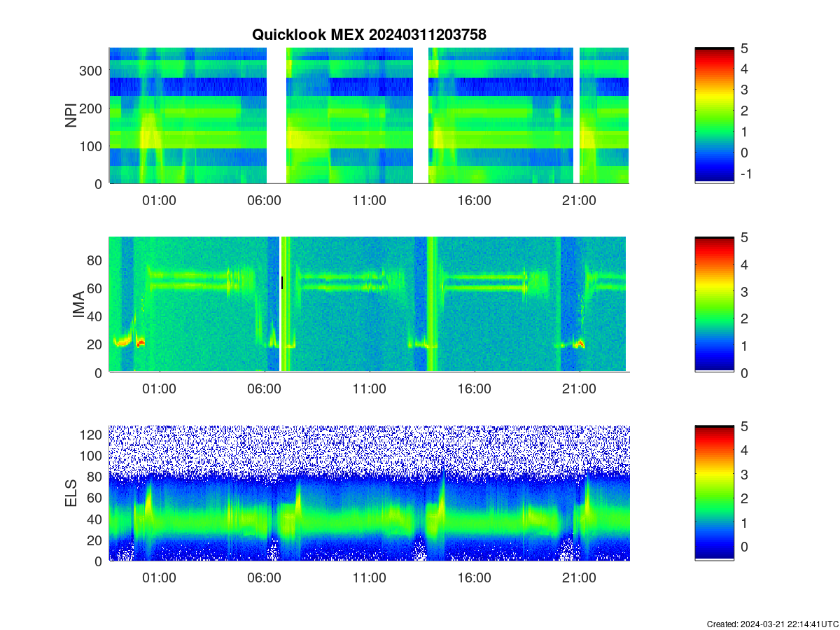Click the 01:00 tick under the ELS plot

(x=159, y=578)
